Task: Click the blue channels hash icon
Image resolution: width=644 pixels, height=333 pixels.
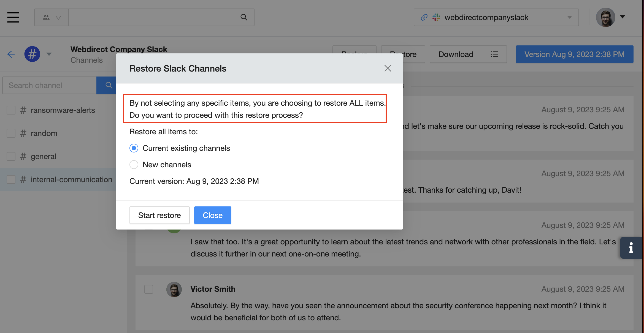Action: 32,54
